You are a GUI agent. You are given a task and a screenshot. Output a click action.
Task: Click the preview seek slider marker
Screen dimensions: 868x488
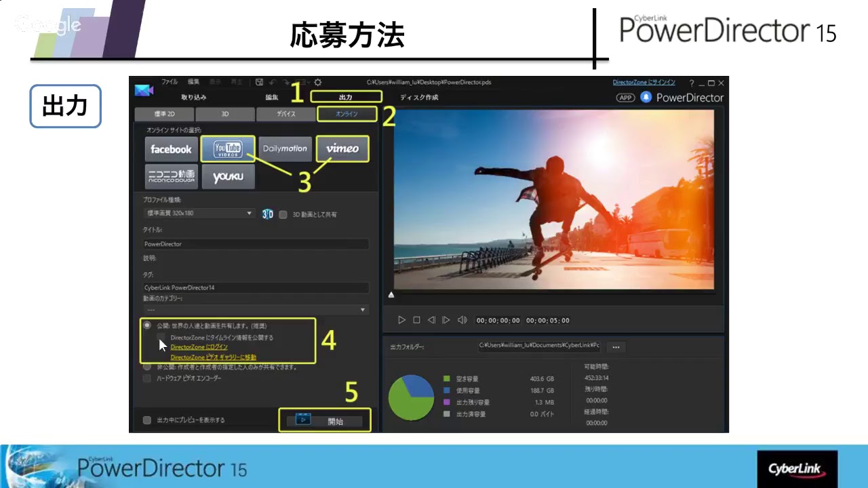[391, 296]
